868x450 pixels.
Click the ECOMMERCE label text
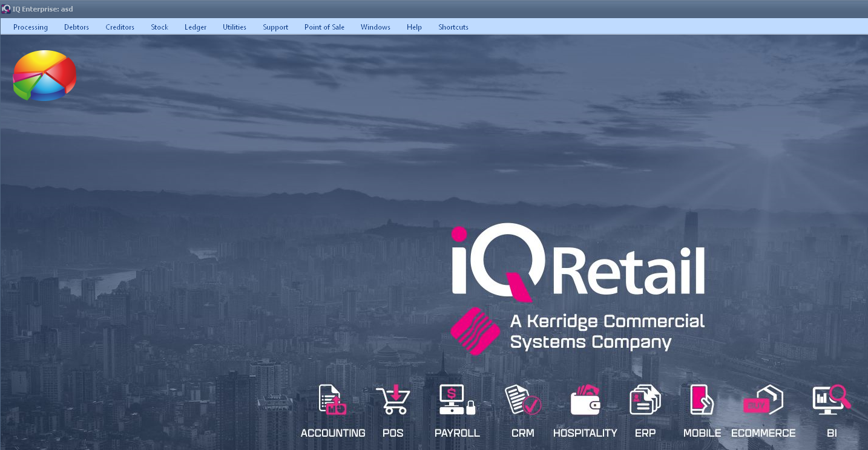pyautogui.click(x=763, y=433)
